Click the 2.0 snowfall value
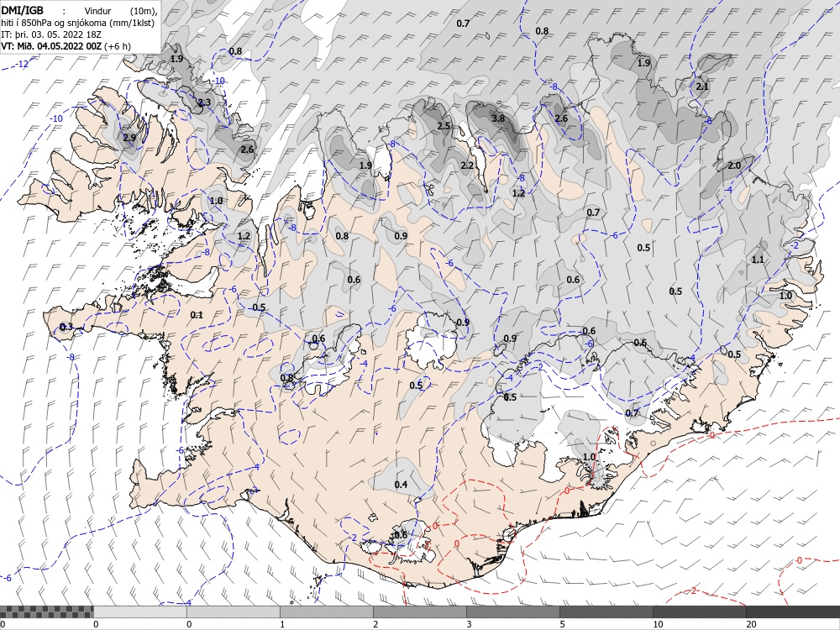Viewport: 840px width, 630px height. (734, 165)
